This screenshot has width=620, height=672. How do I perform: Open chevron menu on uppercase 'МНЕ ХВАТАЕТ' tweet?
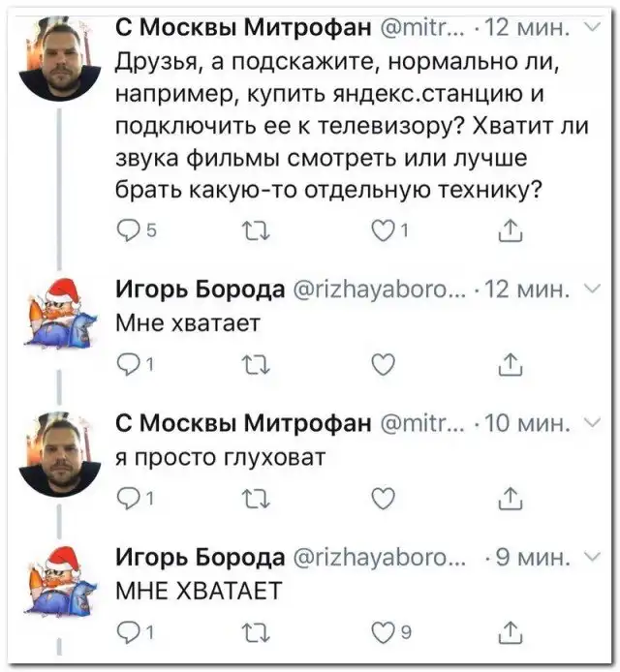[594, 557]
